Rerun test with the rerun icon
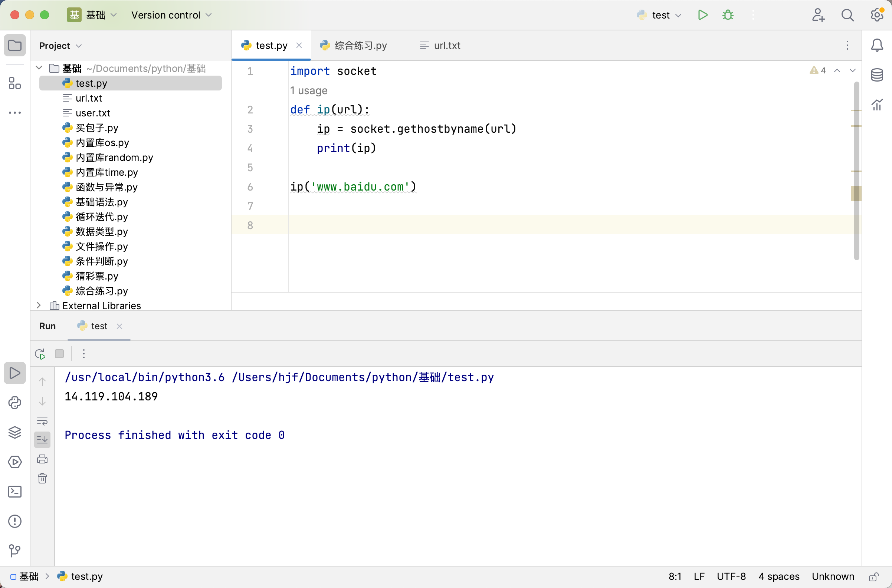The image size is (892, 588). click(x=40, y=354)
